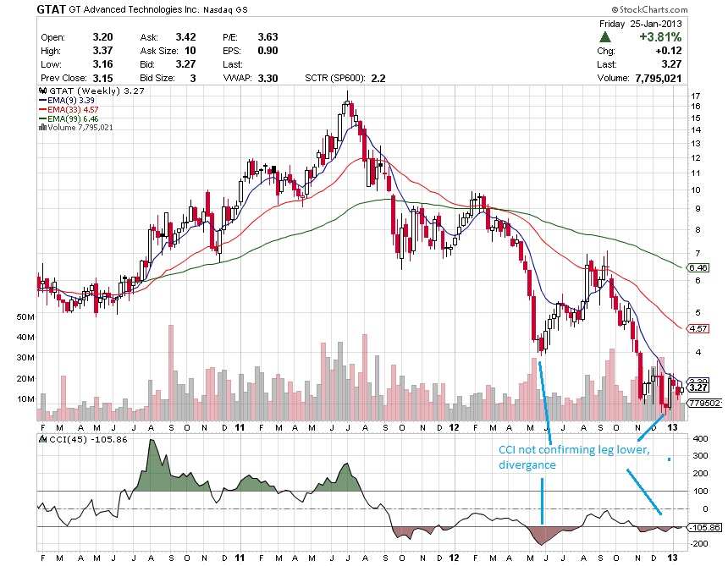The height and width of the screenshot is (566, 728).
Task: Click the EMA(33) 4.57 legend text
Action: pyautogui.click(x=73, y=109)
